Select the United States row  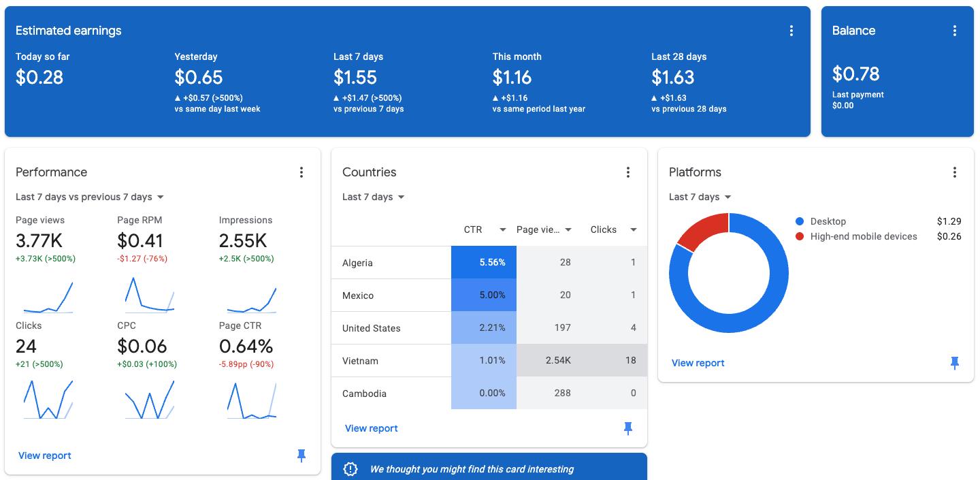(x=489, y=327)
